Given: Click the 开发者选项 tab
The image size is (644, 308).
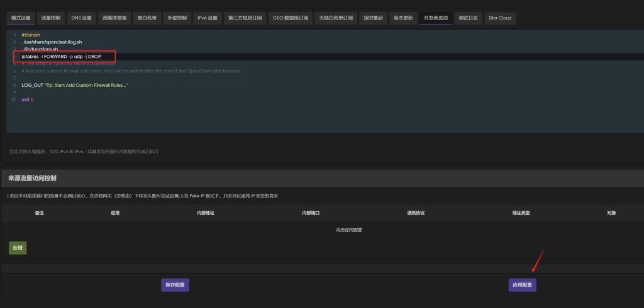Looking at the screenshot, I should 435,18.
